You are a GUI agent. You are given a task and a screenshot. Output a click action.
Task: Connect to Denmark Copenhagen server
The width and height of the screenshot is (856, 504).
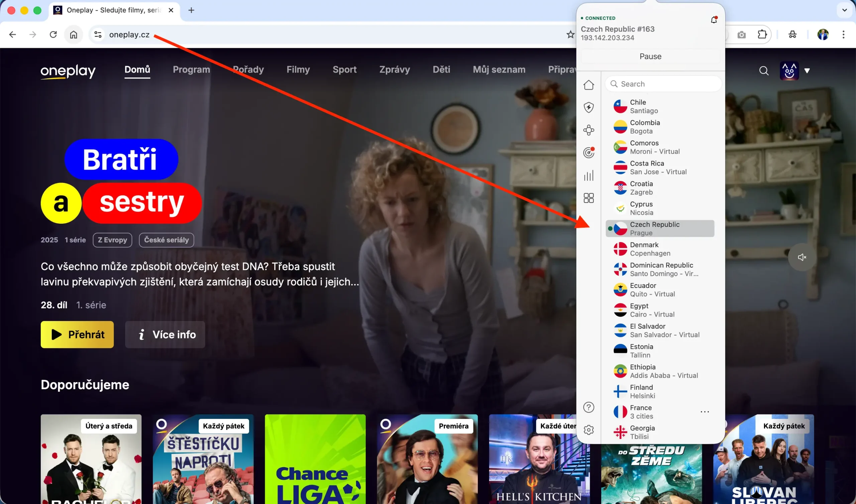(659, 248)
